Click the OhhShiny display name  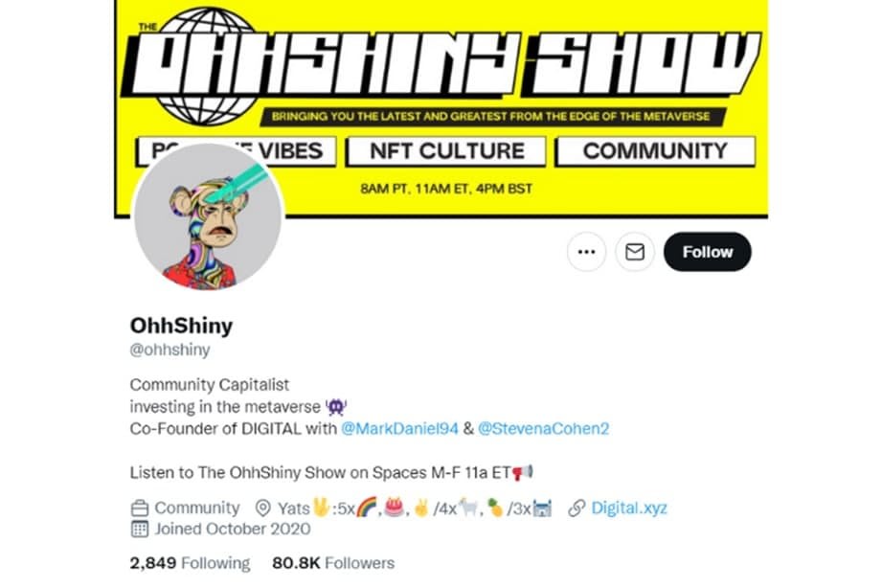click(181, 326)
